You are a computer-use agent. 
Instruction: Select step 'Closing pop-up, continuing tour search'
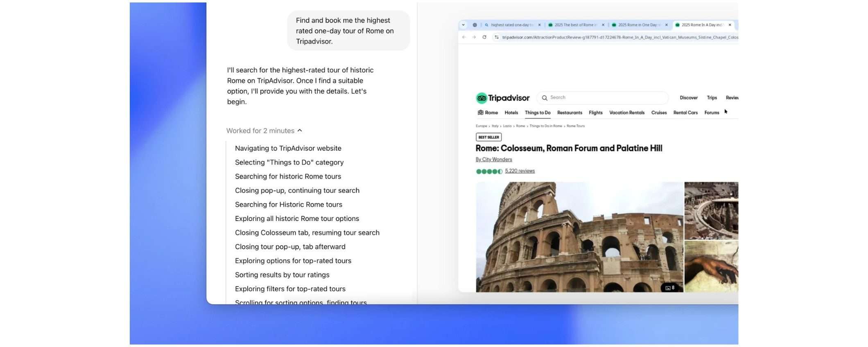click(x=297, y=190)
